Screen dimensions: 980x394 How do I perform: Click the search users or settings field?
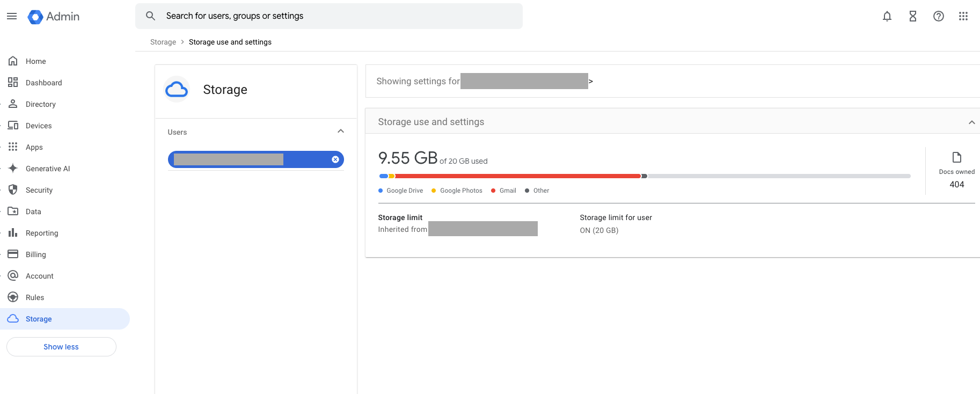[x=328, y=16]
